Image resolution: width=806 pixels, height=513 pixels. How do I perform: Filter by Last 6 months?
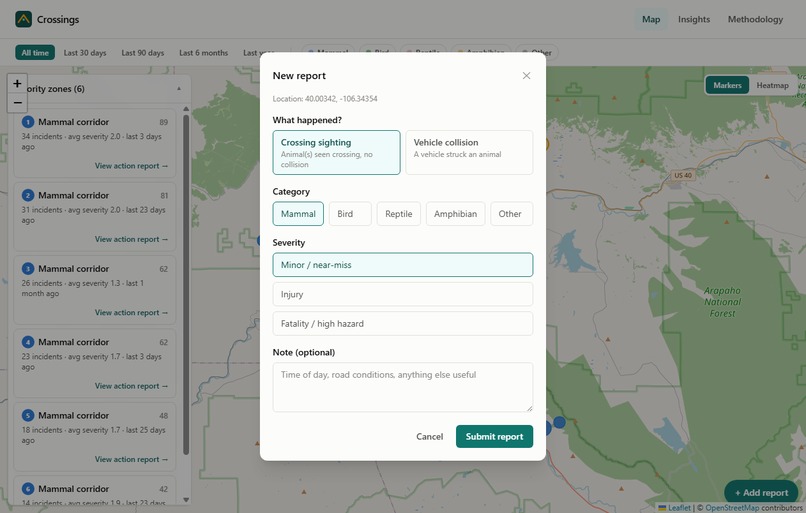(x=203, y=52)
